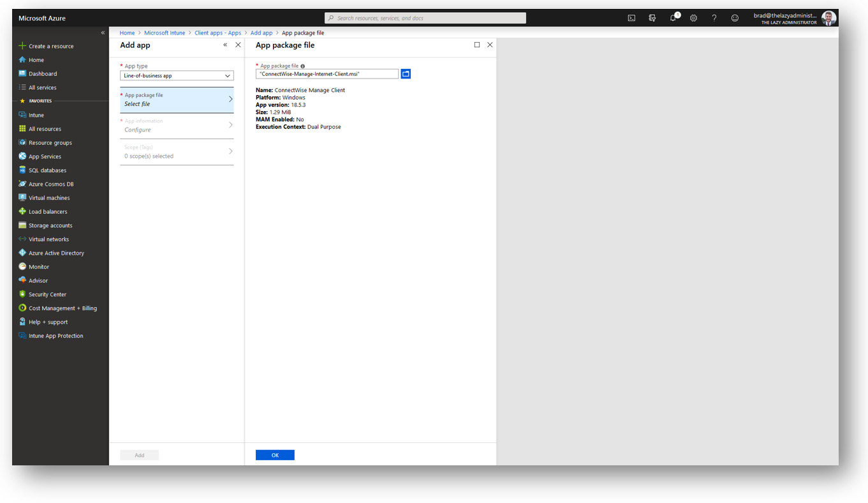868x503 pixels.
Task: Click the Size '1.29 MiB' text
Action: pyautogui.click(x=280, y=112)
